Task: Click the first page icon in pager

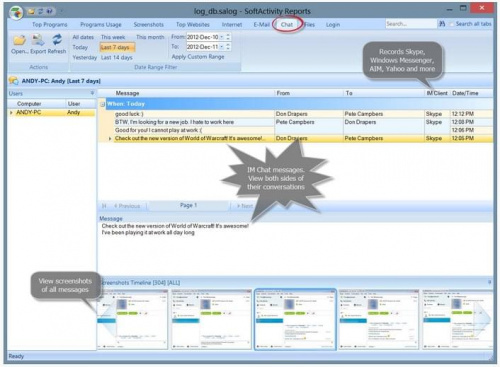Action: pos(104,206)
